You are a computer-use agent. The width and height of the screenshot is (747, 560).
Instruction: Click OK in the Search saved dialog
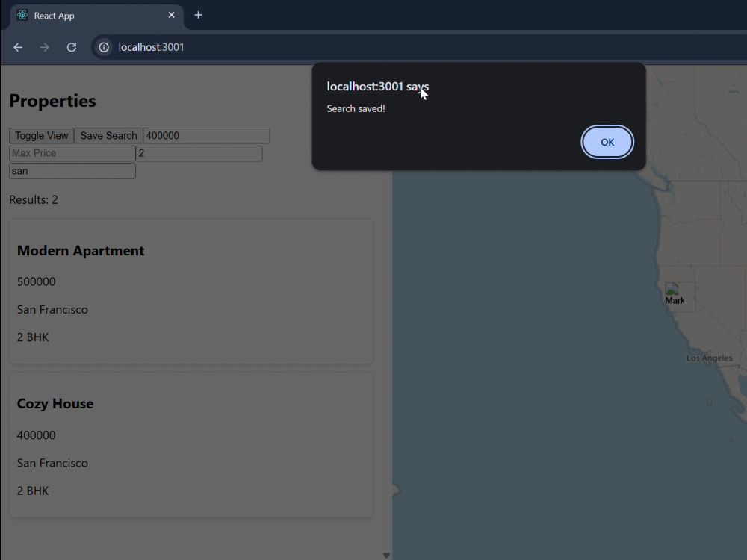click(607, 142)
